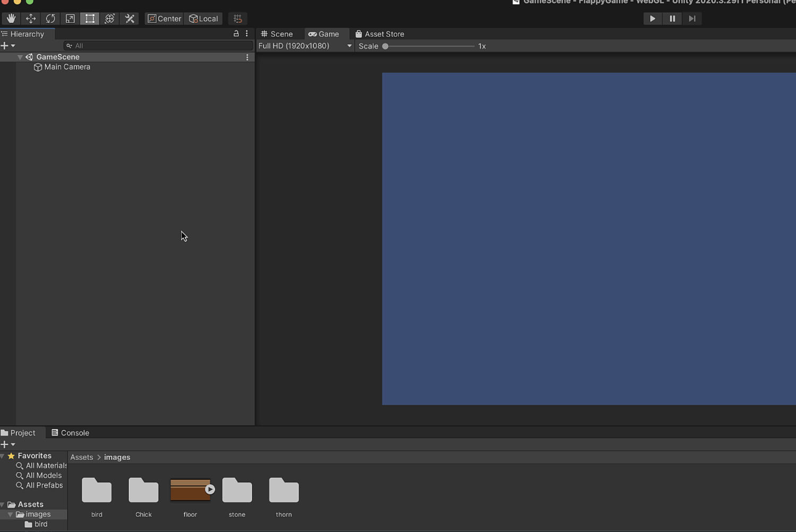Start Play mode
Screen dimensions: 796x532
coord(652,19)
